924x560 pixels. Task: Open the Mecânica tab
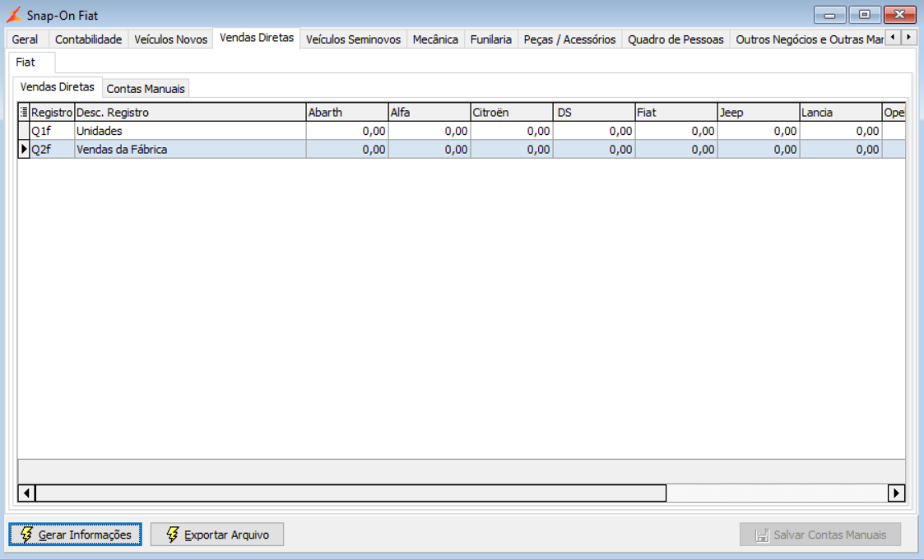pos(435,39)
